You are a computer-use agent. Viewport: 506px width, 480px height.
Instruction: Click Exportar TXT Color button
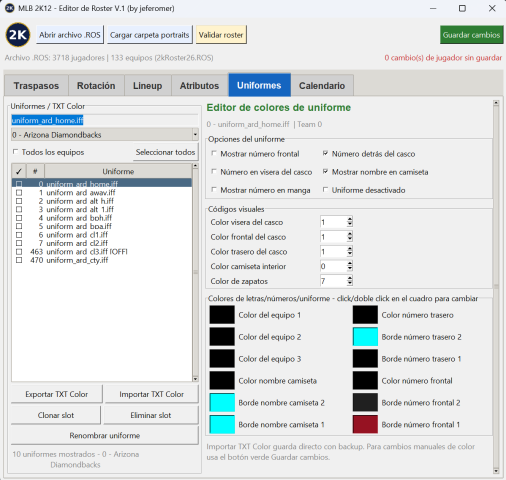[57, 394]
